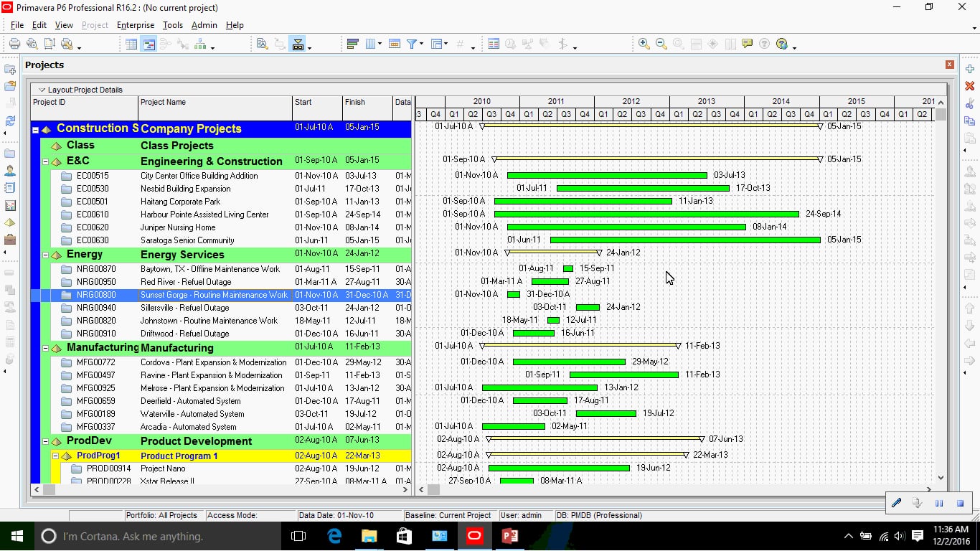This screenshot has height=551, width=980.
Task: Open the Columns toolbar icon
Action: 371,44
